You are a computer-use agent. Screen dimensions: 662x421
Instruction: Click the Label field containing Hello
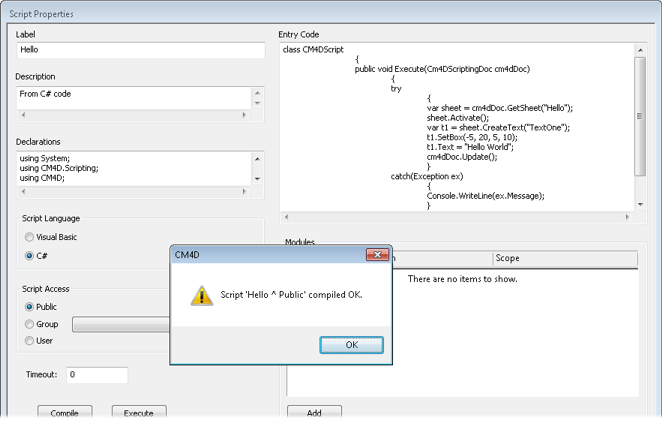tap(140, 50)
